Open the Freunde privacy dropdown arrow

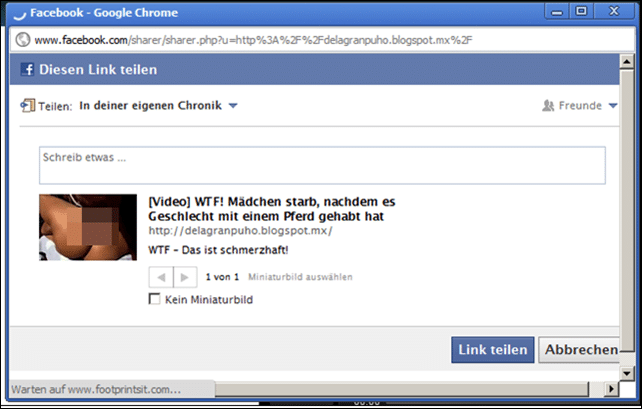pyautogui.click(x=613, y=106)
